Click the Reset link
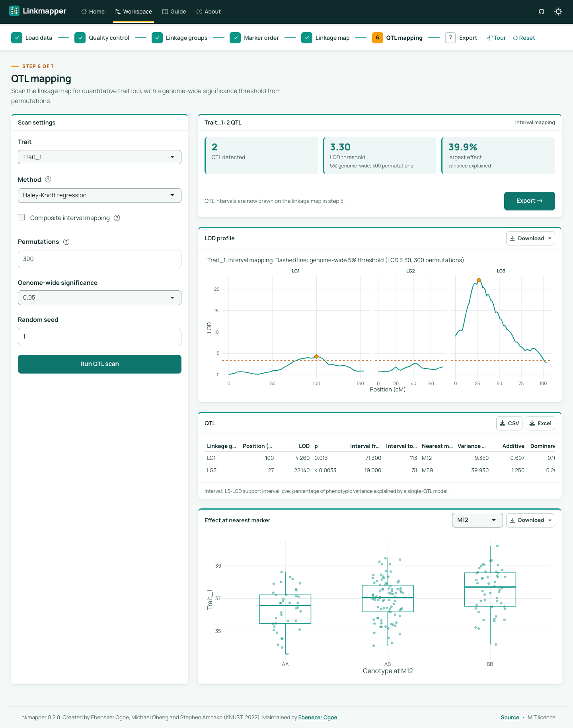This screenshot has width=573, height=728. (524, 38)
